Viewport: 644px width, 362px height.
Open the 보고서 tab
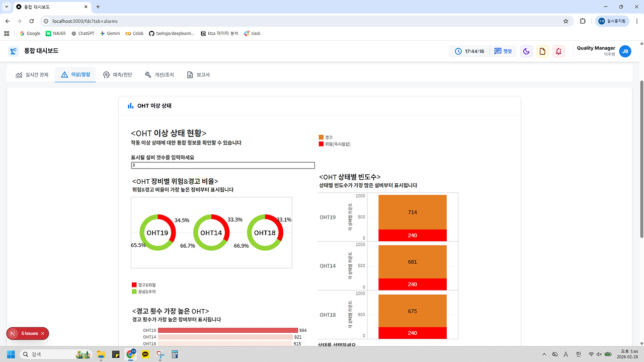click(198, 75)
